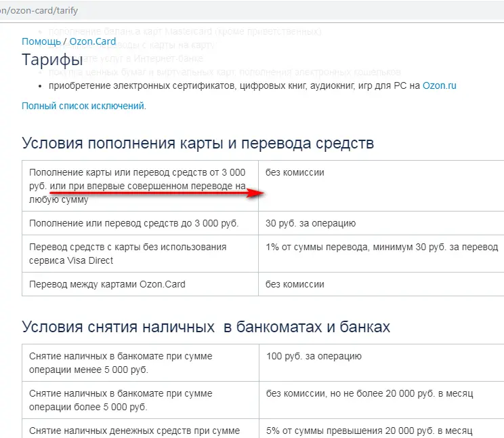Open the Полный список исключений link

click(x=83, y=106)
